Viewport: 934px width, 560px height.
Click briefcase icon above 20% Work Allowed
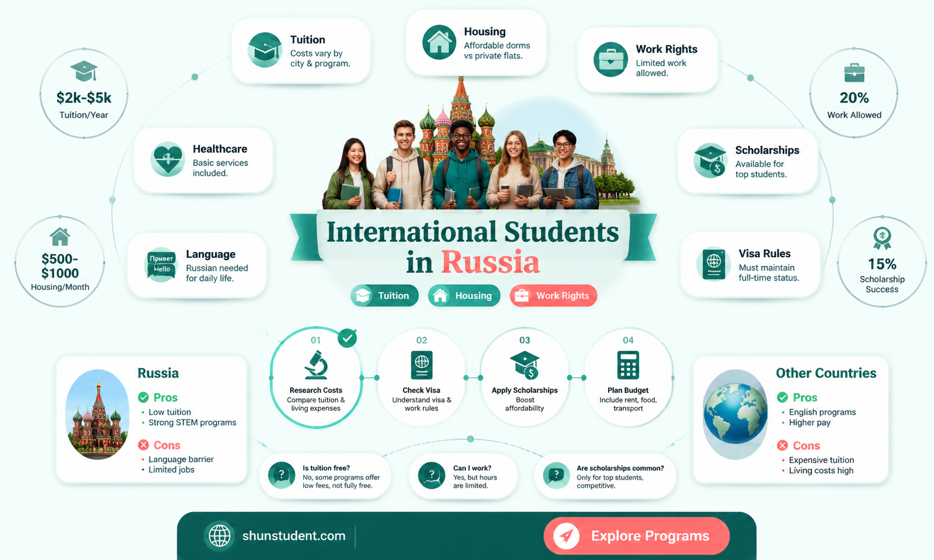[x=854, y=73]
